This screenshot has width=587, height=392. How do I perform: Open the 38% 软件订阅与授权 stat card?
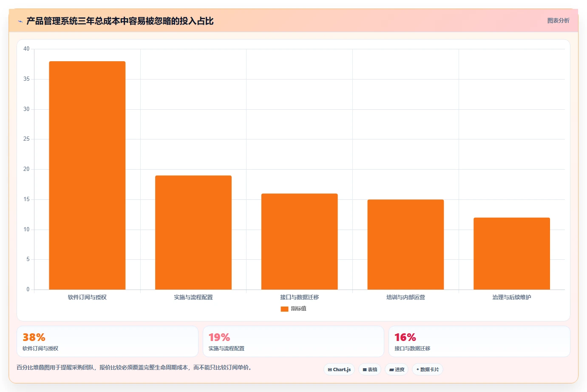108,341
